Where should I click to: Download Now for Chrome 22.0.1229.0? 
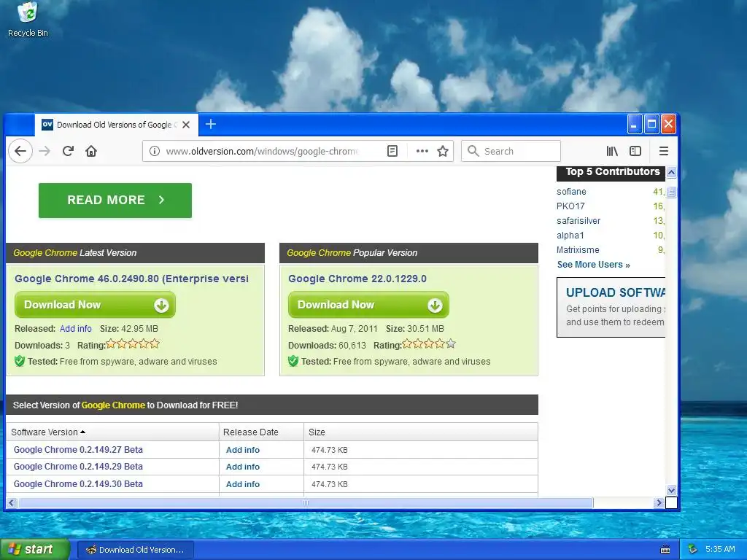368,305
